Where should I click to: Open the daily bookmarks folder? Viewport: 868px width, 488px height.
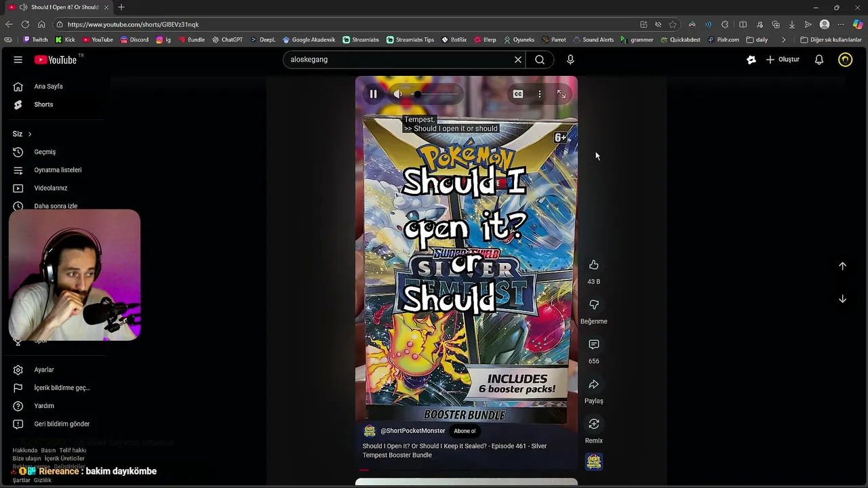coord(757,40)
